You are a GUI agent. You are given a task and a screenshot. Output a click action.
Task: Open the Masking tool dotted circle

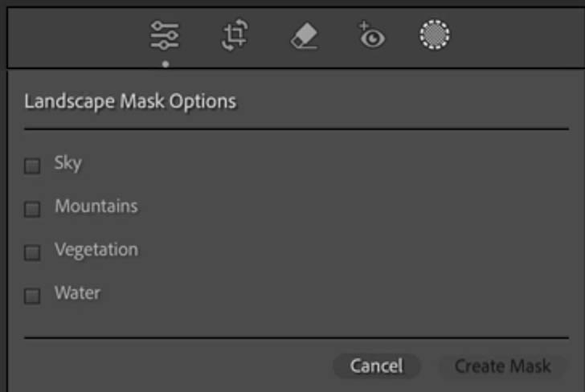coord(435,35)
